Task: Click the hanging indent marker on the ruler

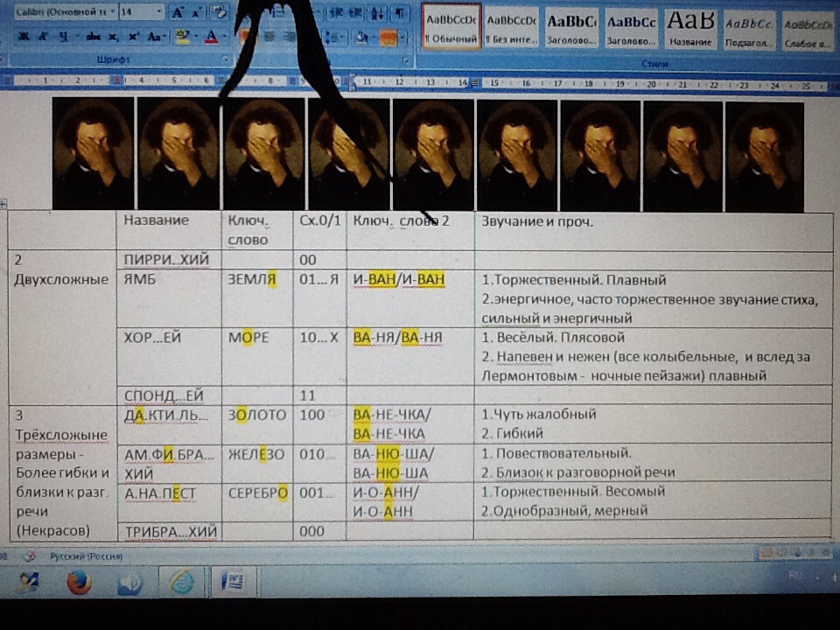Action: (x=352, y=85)
